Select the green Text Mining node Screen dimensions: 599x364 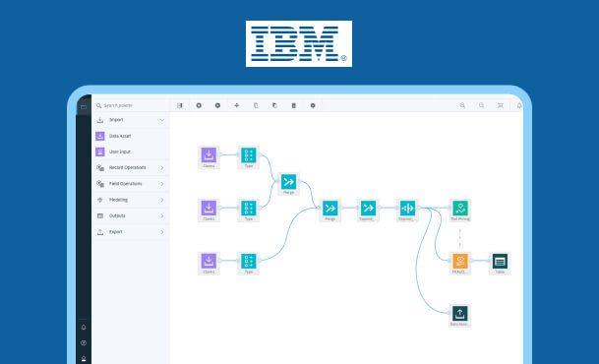[x=460, y=211]
